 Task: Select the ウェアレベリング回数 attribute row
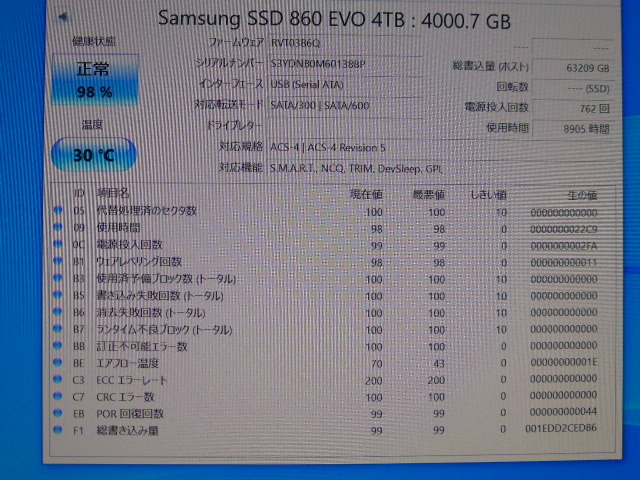(x=327, y=262)
